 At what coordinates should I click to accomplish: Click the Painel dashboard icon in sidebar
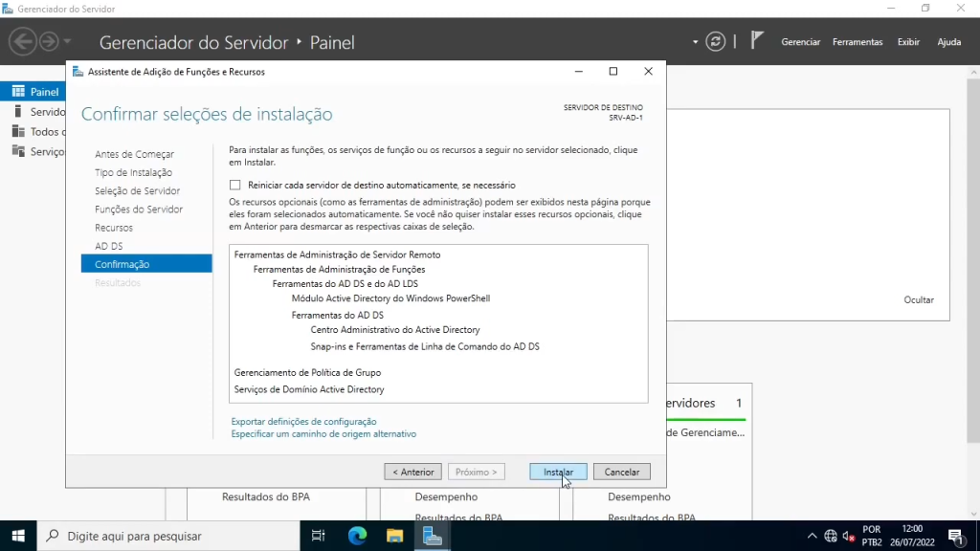tap(18, 92)
